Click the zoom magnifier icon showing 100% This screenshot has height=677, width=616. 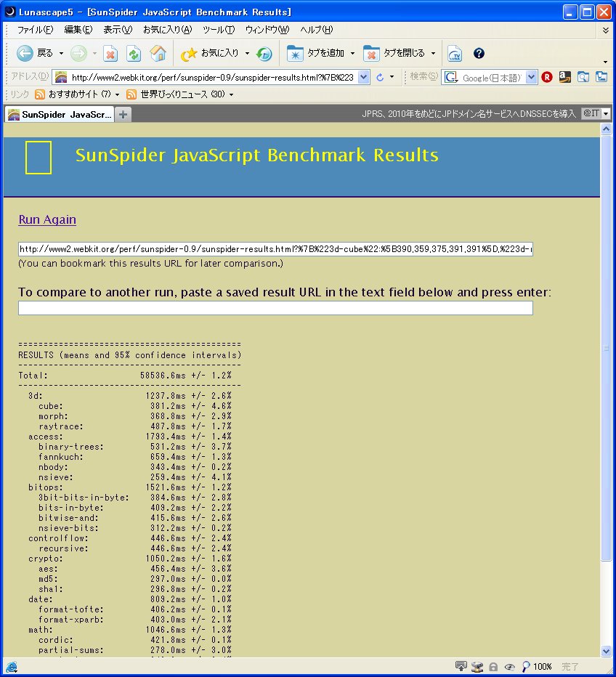pos(525,667)
